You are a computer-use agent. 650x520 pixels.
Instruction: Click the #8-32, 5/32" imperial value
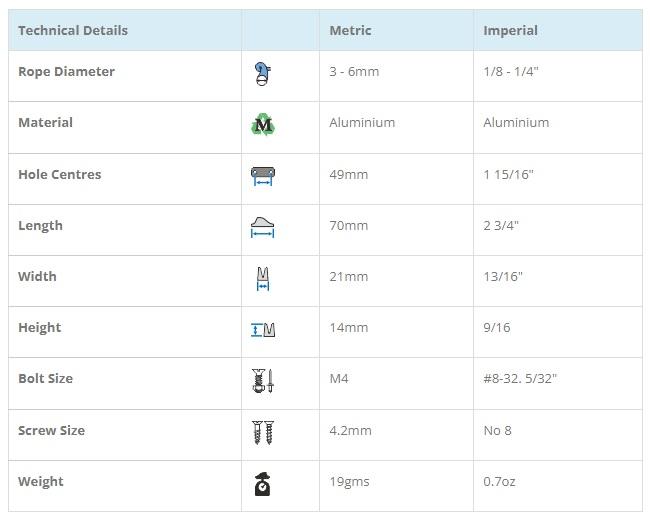point(520,379)
